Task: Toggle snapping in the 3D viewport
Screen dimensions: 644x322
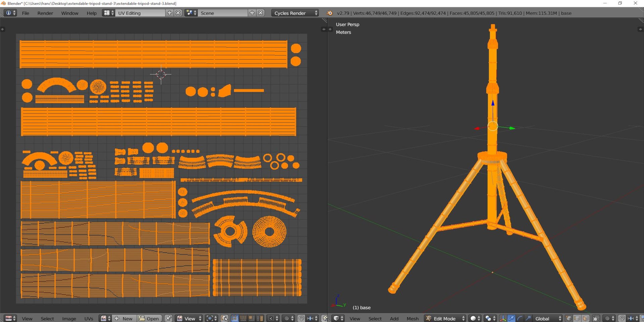Action: coord(622,318)
